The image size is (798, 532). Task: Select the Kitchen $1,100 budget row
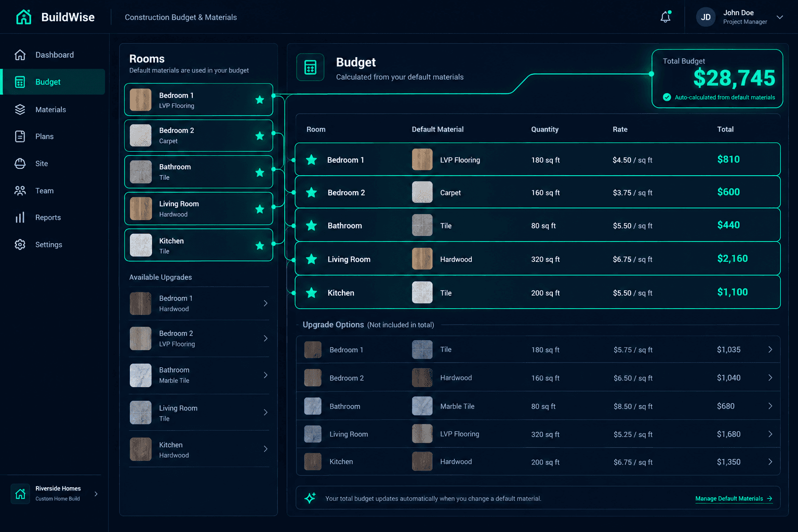538,292
